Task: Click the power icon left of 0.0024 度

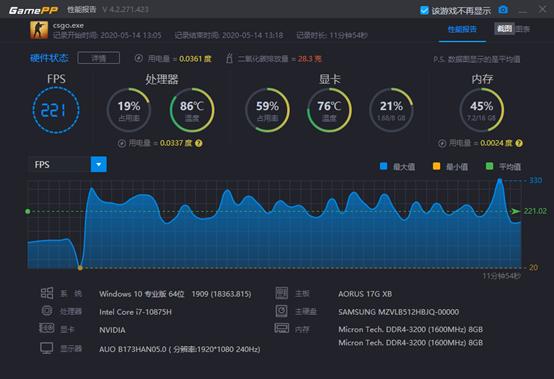Action: pos(442,143)
